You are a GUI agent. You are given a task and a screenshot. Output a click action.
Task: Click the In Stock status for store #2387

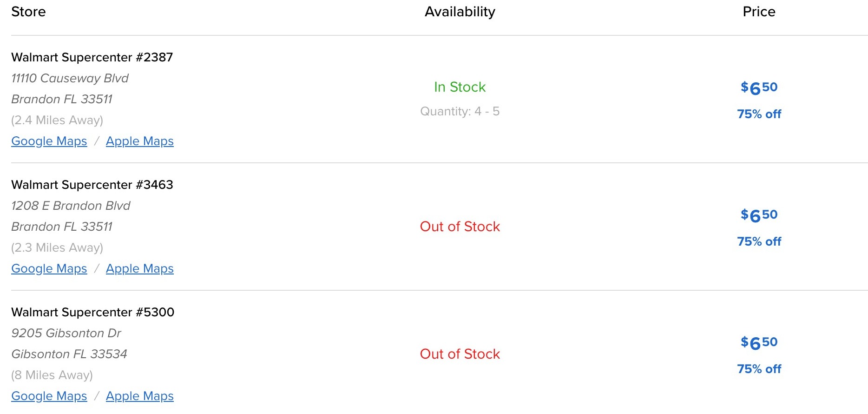tap(459, 87)
